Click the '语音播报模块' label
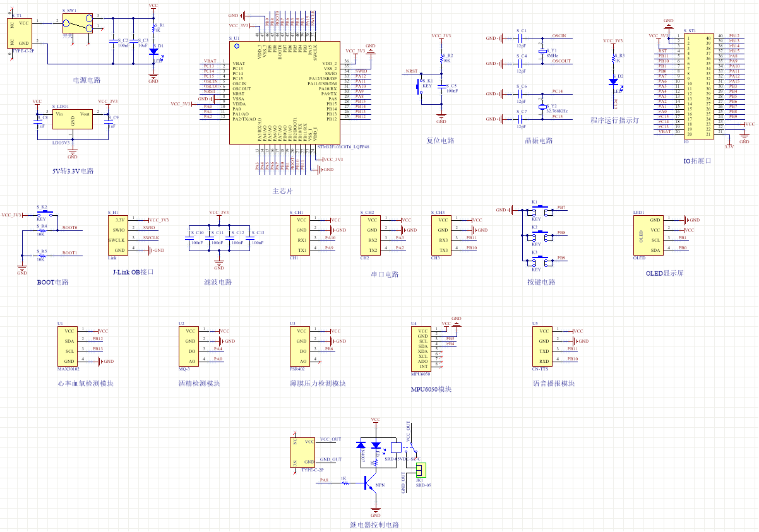 [553, 383]
